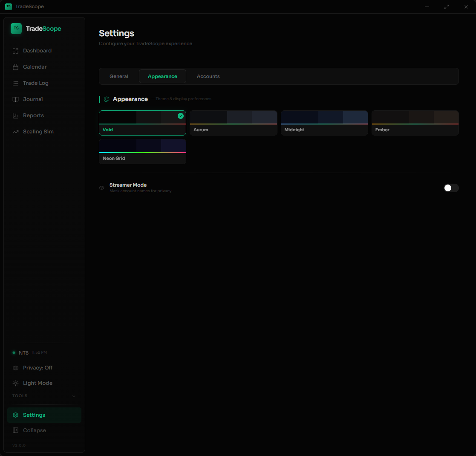Open the Dashboard from the sidebar

click(x=37, y=50)
